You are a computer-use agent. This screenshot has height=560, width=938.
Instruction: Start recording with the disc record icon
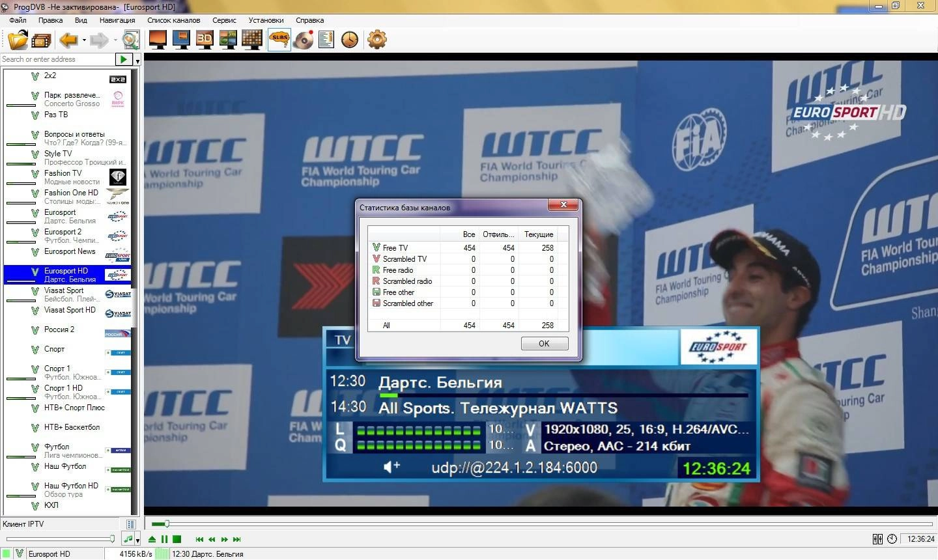[x=303, y=40]
